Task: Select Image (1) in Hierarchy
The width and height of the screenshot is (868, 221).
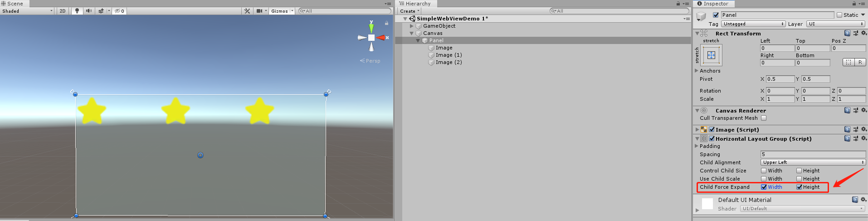Action: point(449,55)
